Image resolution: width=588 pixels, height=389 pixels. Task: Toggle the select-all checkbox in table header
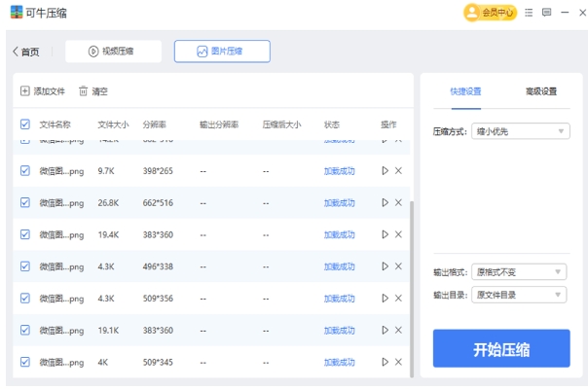[x=25, y=124]
